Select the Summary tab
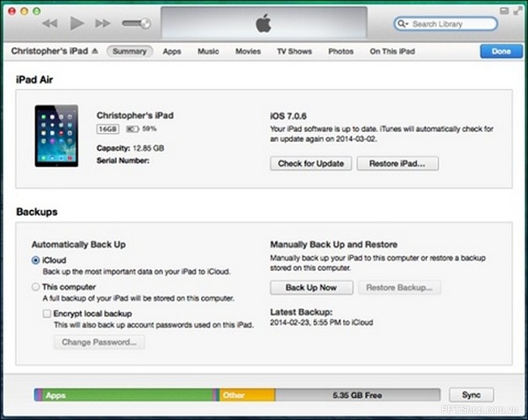 coord(129,51)
